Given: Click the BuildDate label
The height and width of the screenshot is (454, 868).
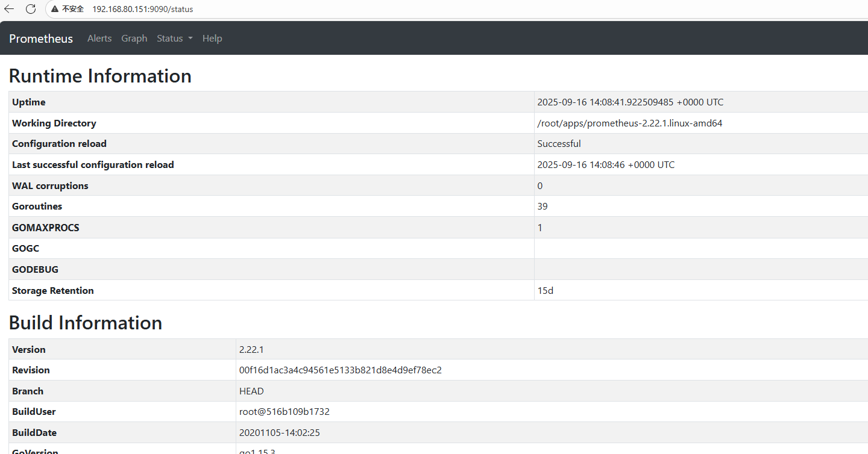Looking at the screenshot, I should pos(34,433).
